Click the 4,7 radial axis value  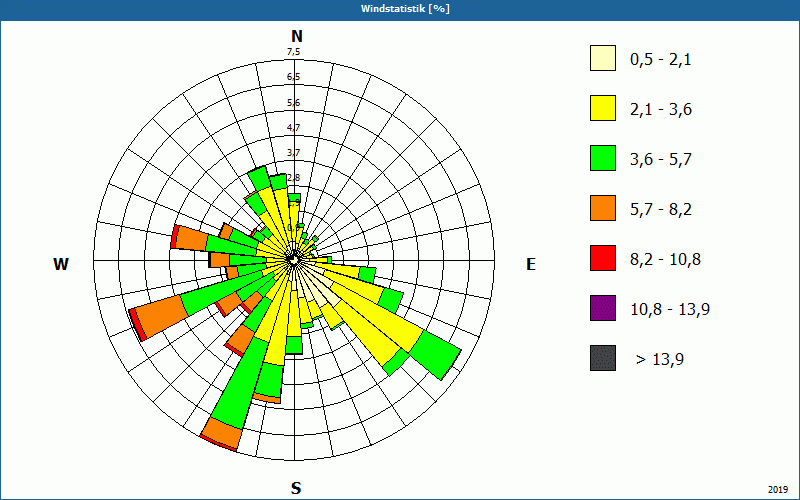click(x=293, y=128)
